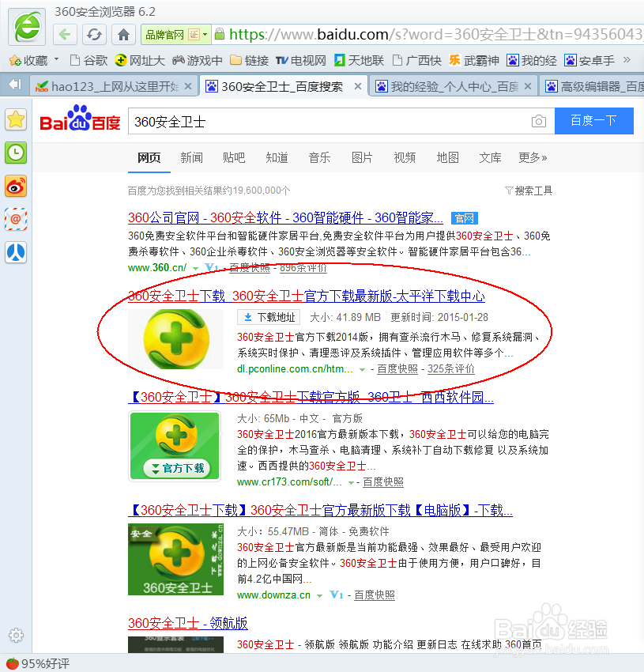
Task: Open the 链接 bookmarks folder
Action: [x=249, y=60]
